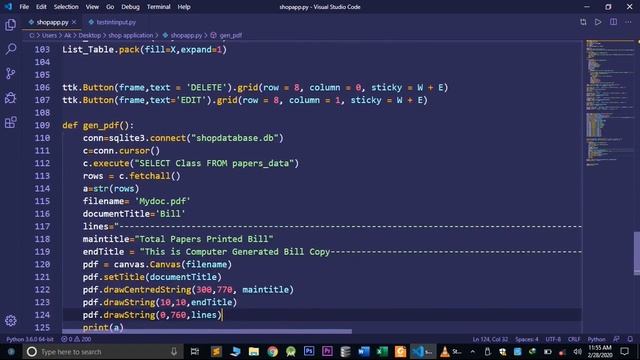Change language mode via Python status
This screenshot has width=640, height=360.
pyautogui.click(x=596, y=339)
